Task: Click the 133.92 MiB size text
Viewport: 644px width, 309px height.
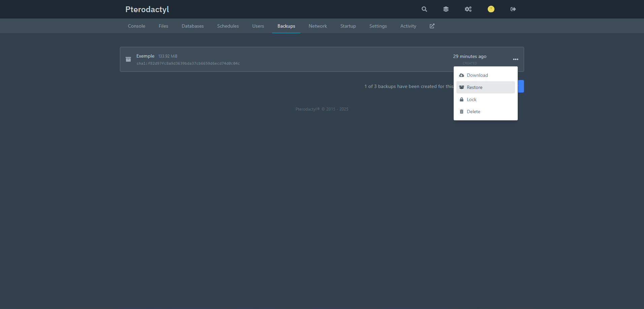Action: tap(168, 56)
